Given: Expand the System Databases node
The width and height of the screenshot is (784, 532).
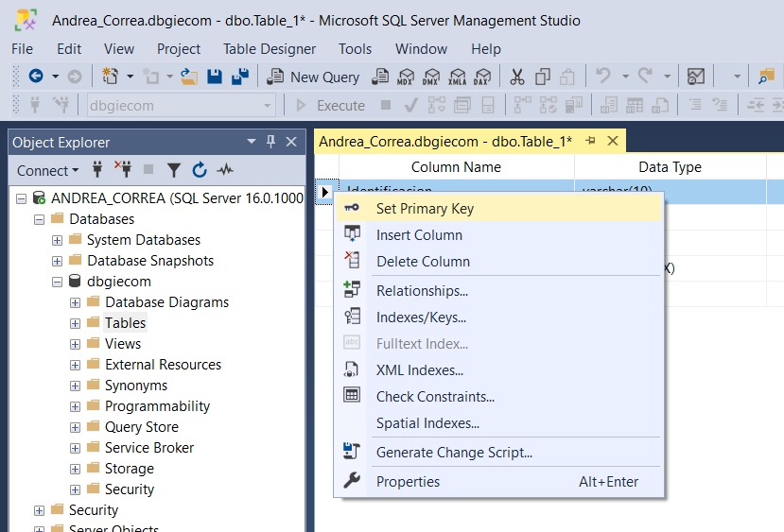Looking at the screenshot, I should (x=57, y=241).
